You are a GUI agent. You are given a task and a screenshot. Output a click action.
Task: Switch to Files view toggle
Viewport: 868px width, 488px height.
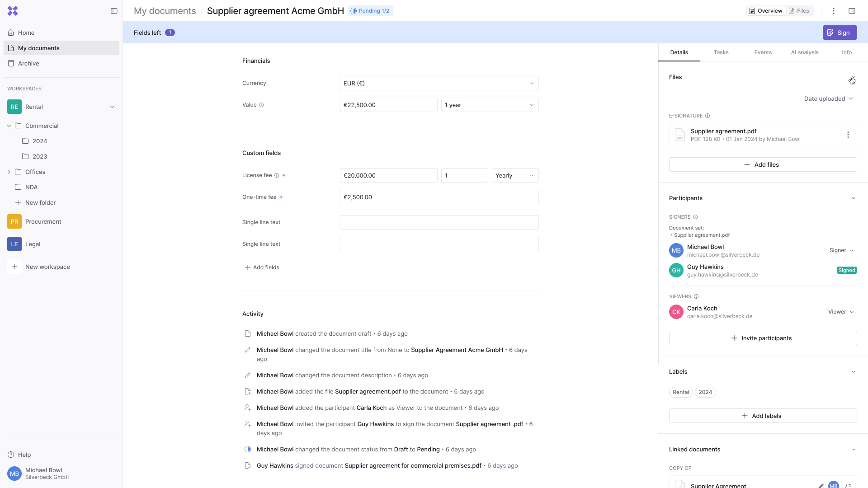click(799, 11)
